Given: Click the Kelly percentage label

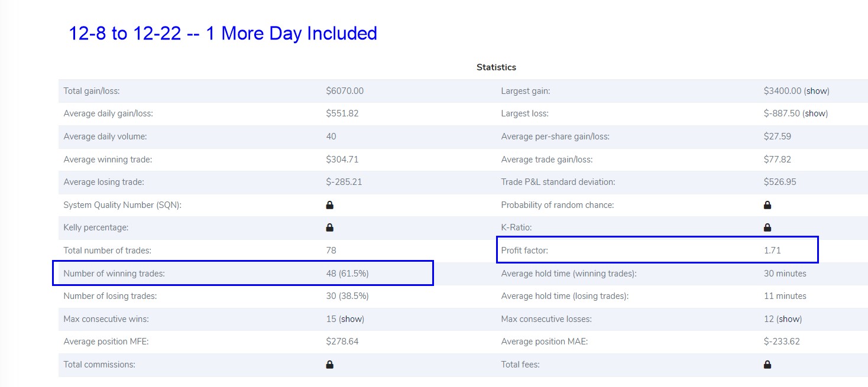Looking at the screenshot, I should click(96, 227).
